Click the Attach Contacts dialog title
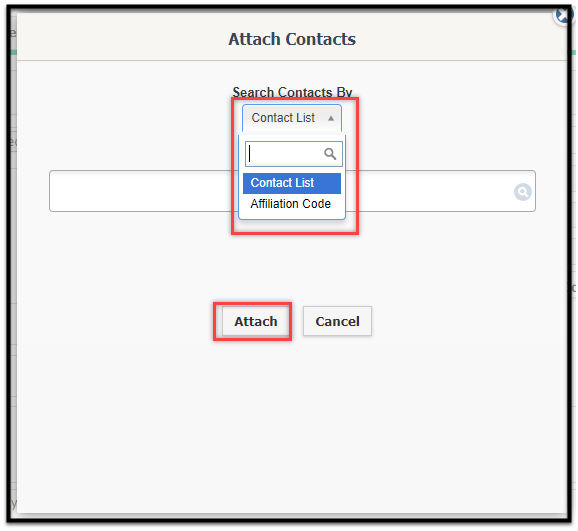The width and height of the screenshot is (578, 531). click(292, 39)
